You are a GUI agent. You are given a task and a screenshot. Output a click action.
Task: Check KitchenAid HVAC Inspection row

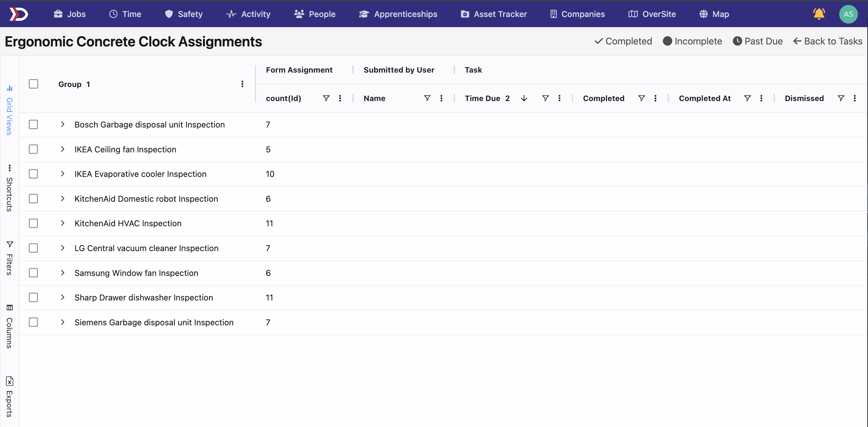point(33,223)
